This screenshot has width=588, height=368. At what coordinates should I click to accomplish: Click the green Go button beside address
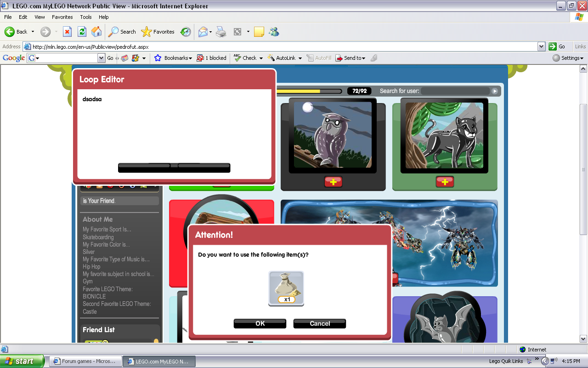coord(557,46)
